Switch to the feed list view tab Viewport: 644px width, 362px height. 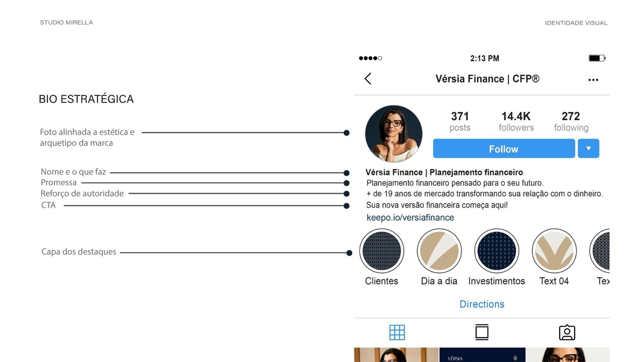[482, 332]
